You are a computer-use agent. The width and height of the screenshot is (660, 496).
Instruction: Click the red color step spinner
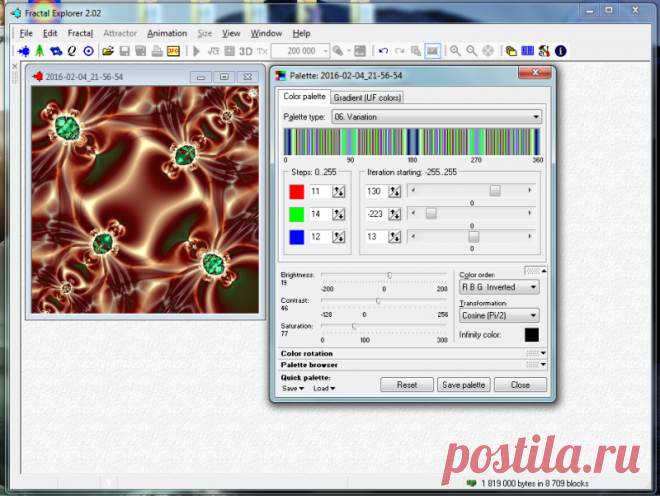coord(338,191)
